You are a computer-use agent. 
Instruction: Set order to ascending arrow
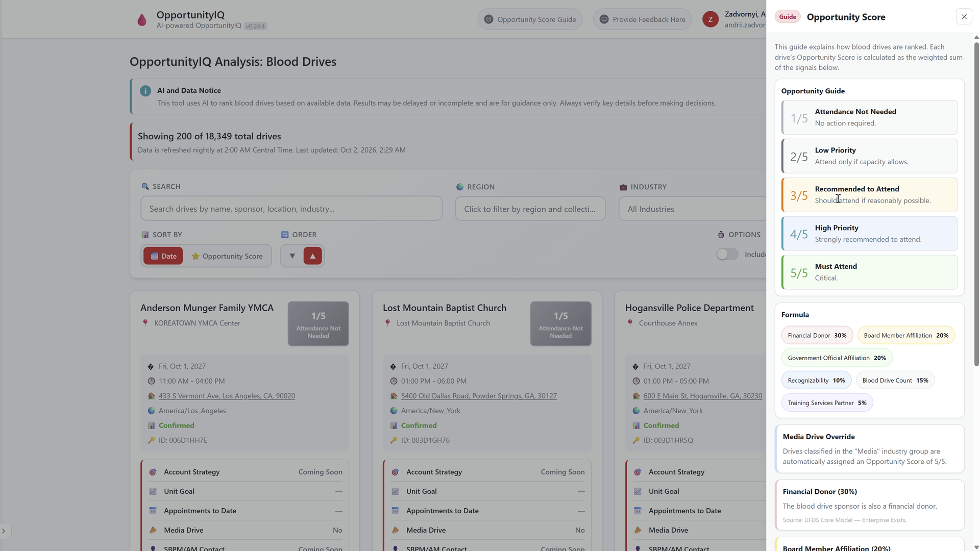pos(313,256)
